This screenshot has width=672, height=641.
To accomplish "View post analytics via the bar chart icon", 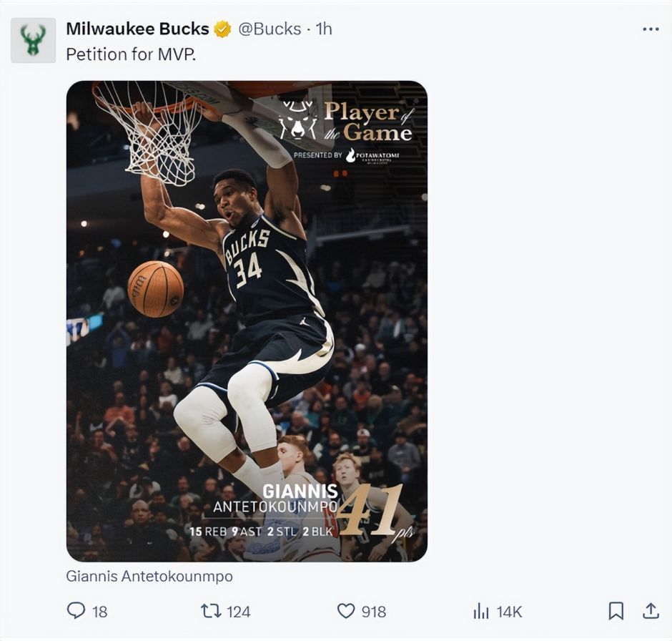I will (481, 611).
